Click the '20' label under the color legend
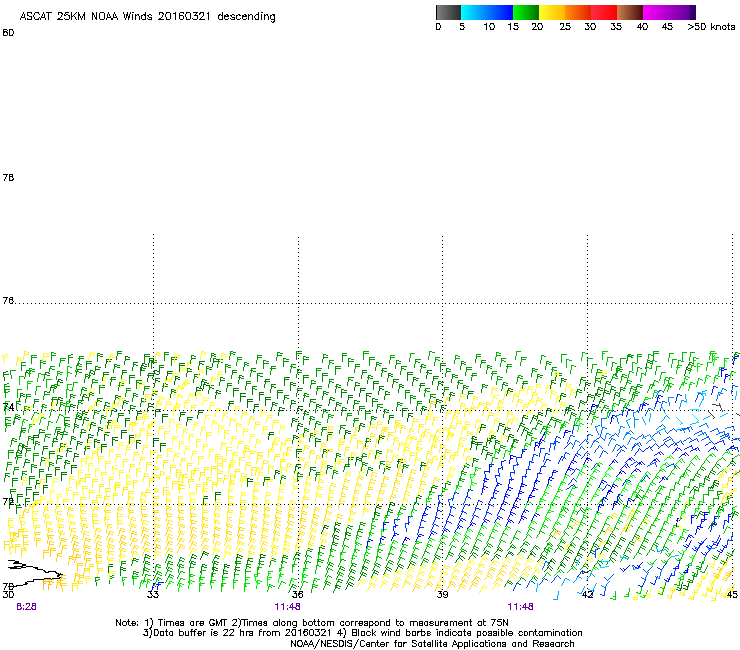 537,27
